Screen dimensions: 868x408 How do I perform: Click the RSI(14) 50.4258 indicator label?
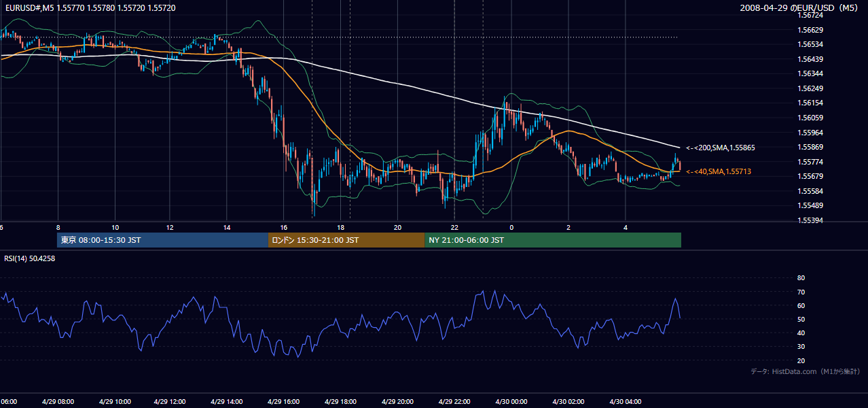(x=29, y=258)
